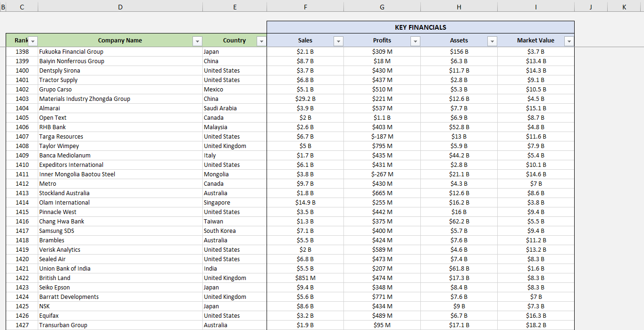The image size is (644, 330).
Task: Open the Company Name filter dropdown
Action: 197,41
